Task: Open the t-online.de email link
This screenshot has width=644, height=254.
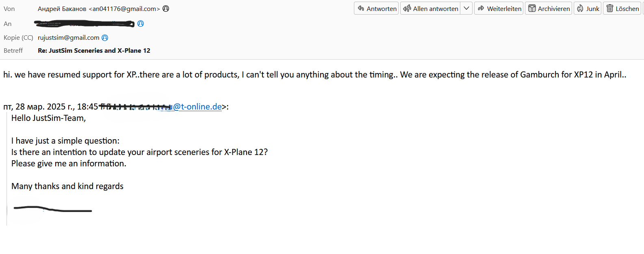Action: (197, 107)
